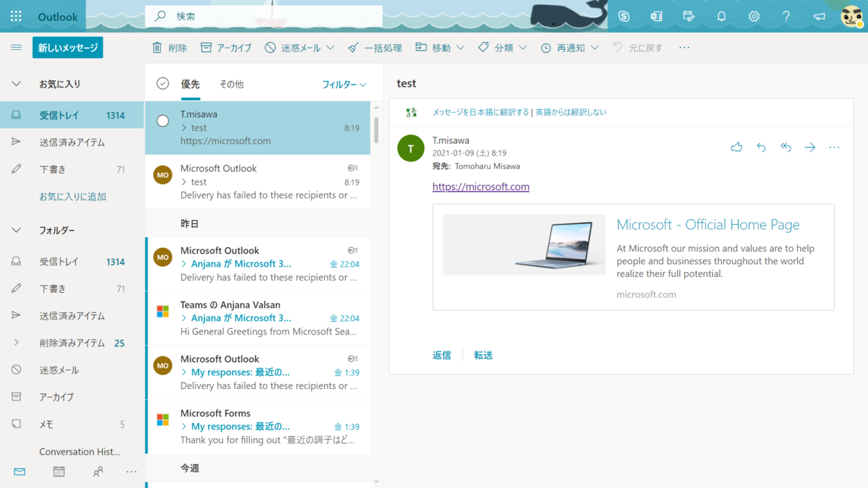Open Teams の Anjana Valsan email

(x=258, y=318)
